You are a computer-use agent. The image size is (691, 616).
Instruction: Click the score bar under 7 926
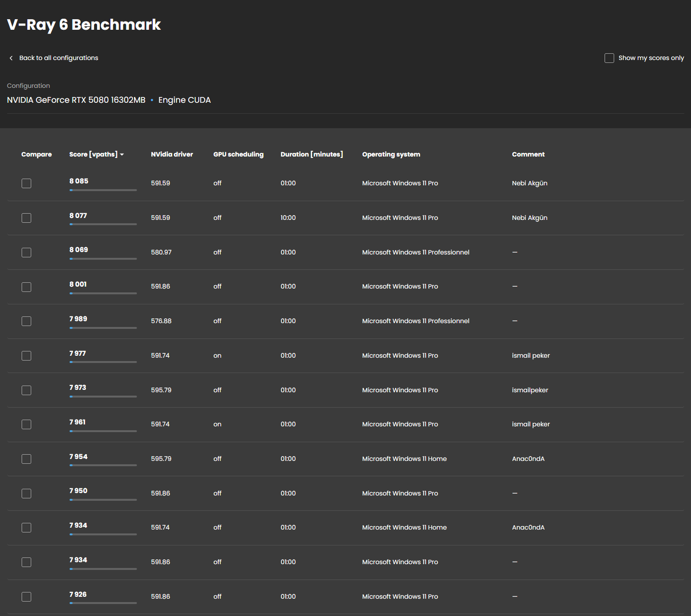[103, 603]
